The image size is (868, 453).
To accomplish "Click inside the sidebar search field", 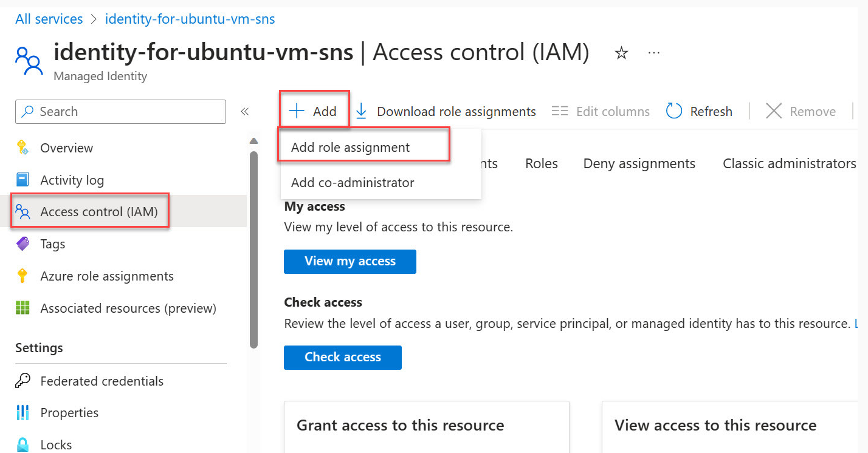I will 120,112.
